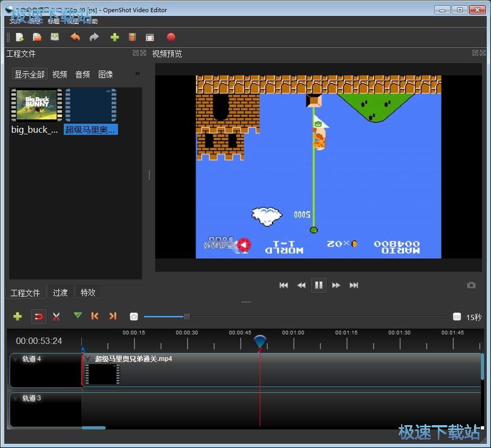
Task: Click the 轨道 3 track label
Action: (x=32, y=398)
